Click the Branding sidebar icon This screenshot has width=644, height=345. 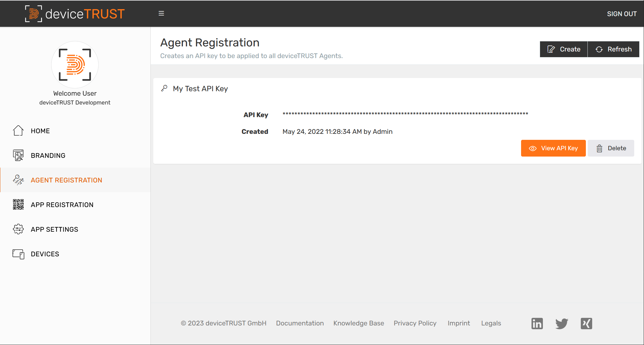[18, 155]
